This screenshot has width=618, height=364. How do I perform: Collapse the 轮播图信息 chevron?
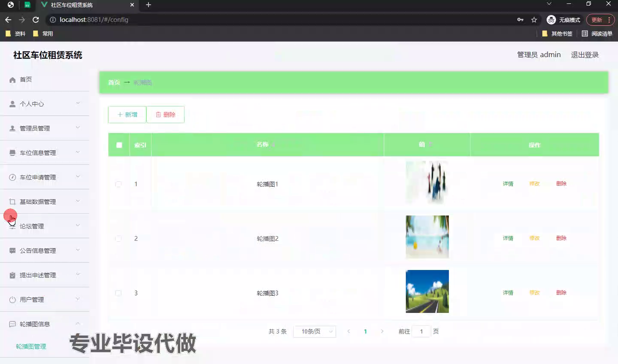pos(78,323)
